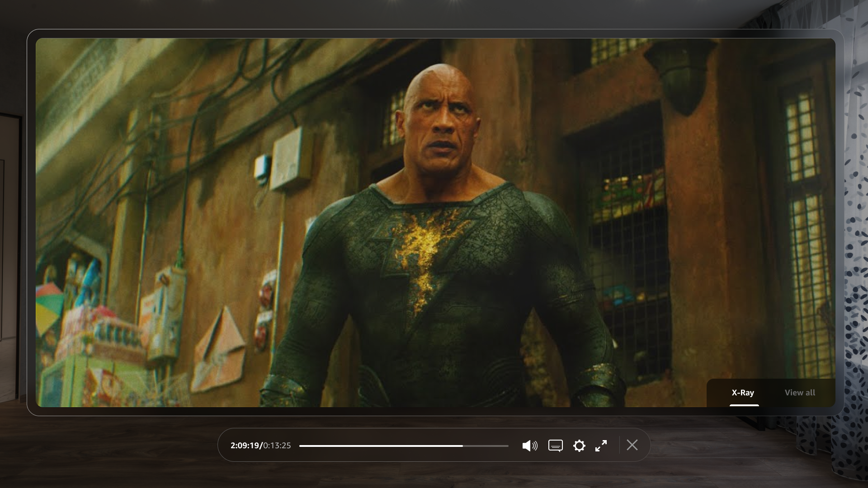The image size is (868, 488).
Task: Click the dark X-Ray panel background between tabs
Action: tap(769, 393)
